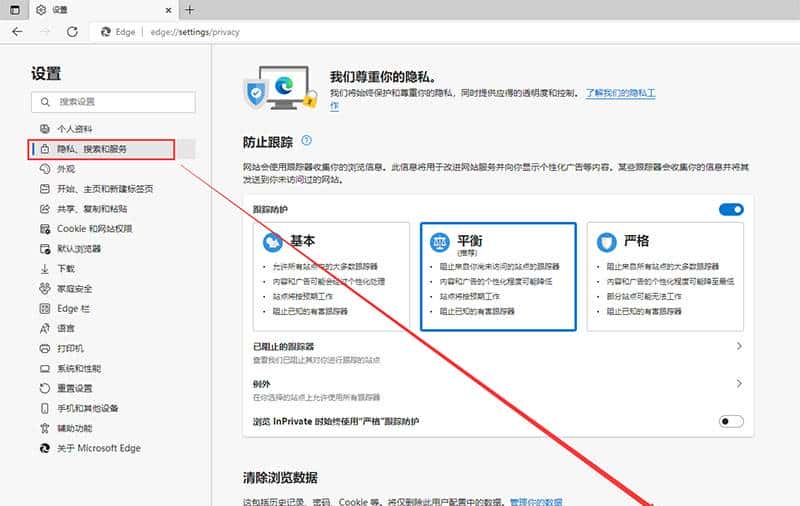Open Cookie 和网站权限 settings
800x506 pixels.
94,229
